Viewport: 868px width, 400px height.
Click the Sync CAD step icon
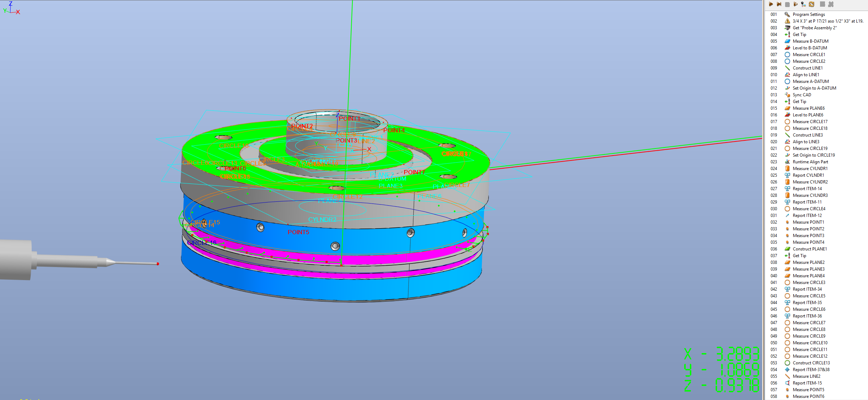tap(787, 95)
